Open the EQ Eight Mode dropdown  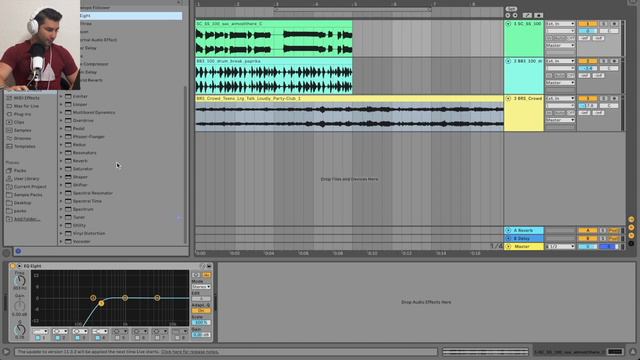click(x=201, y=287)
